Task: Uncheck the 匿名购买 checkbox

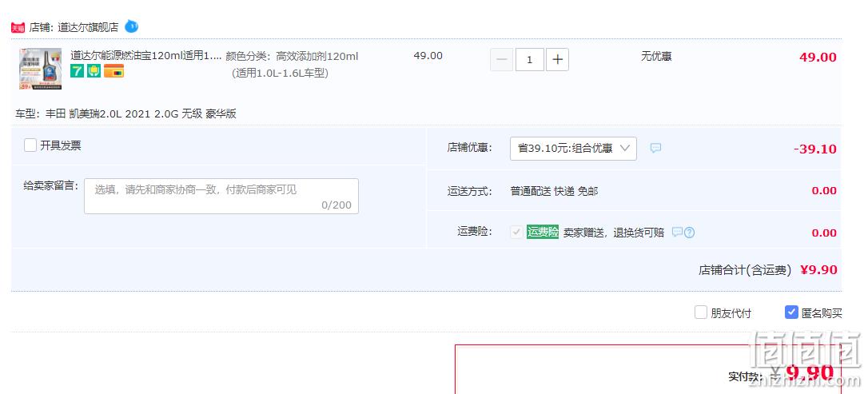Action: (791, 312)
